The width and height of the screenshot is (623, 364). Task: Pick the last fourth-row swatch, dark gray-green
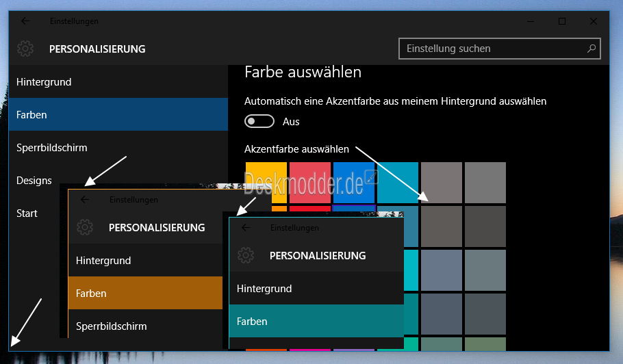pos(485,314)
